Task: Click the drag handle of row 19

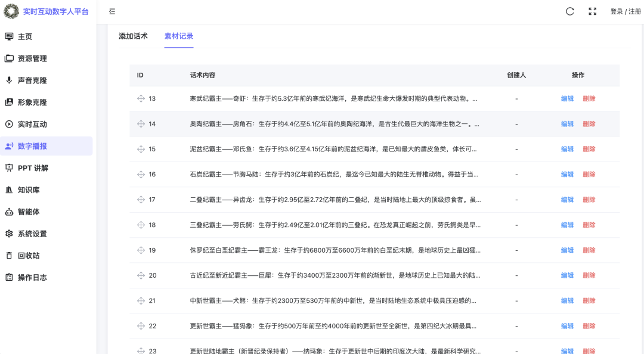Action: pos(141,250)
